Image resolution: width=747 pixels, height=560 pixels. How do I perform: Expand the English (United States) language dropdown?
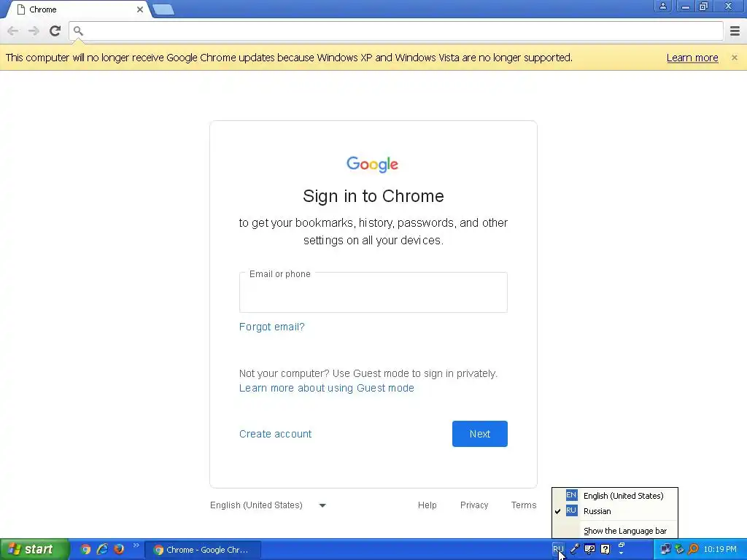[x=268, y=505]
